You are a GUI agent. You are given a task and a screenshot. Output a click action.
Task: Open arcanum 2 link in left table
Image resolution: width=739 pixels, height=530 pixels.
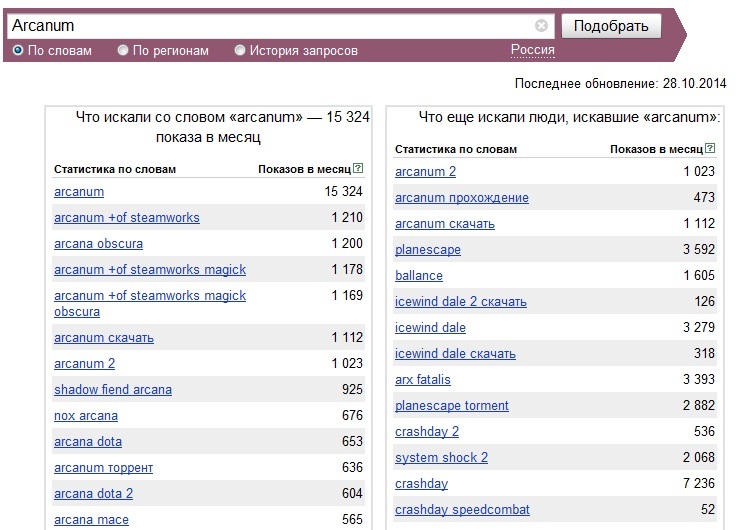[x=84, y=364]
